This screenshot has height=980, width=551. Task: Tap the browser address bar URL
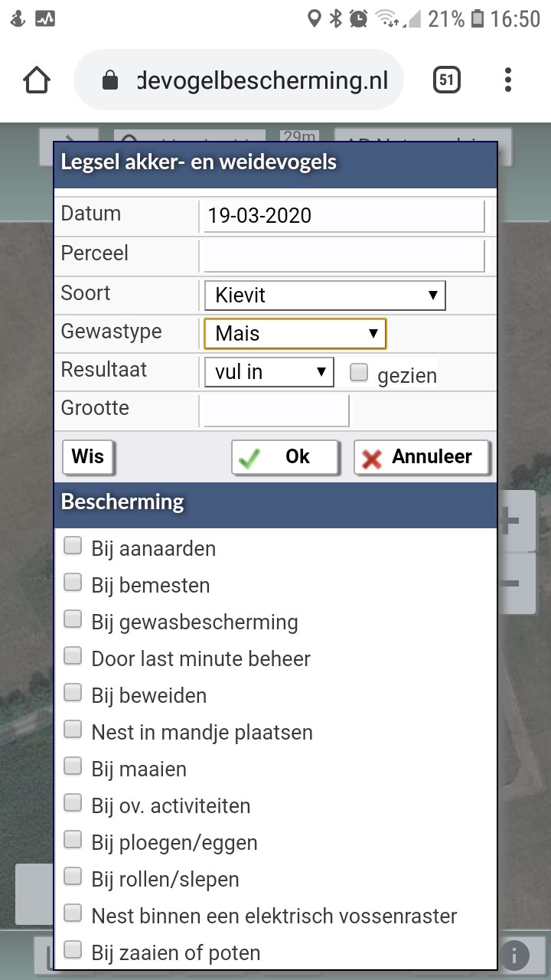262,80
